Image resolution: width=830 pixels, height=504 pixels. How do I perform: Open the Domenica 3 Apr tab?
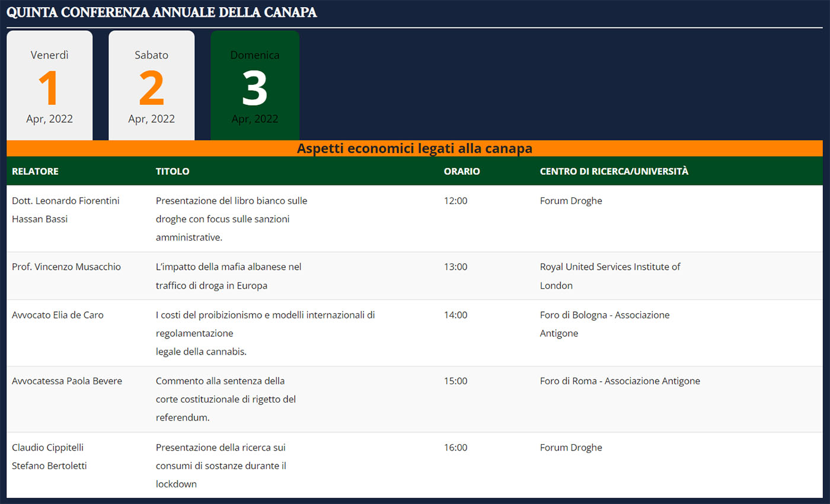(x=255, y=86)
